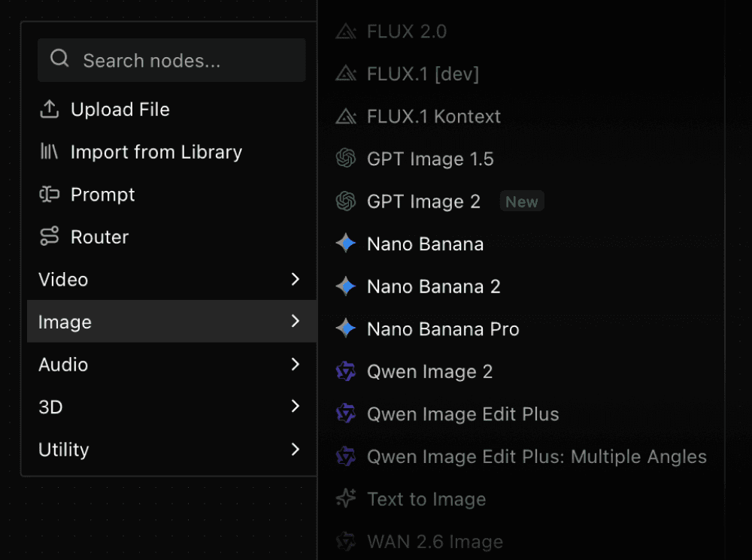Select the Nano Banana 2 model label
This screenshot has height=560, width=752.
click(x=434, y=286)
